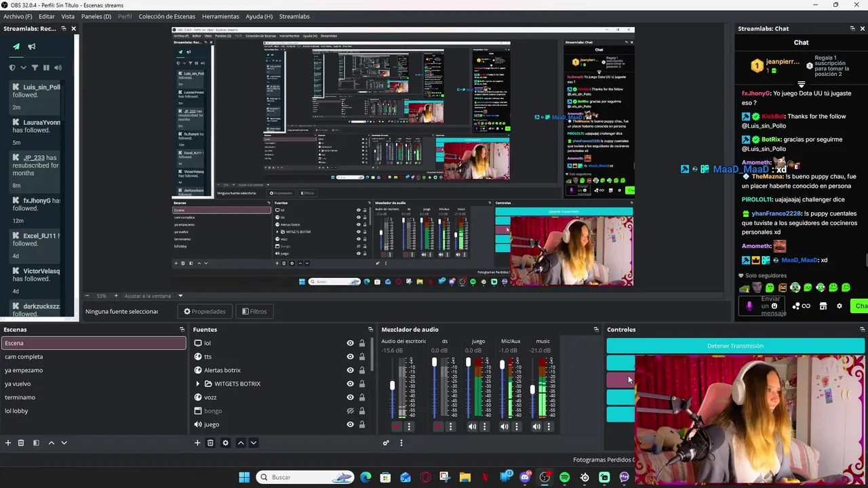Viewport: 868px width, 488px height.
Task: Open options dots for the juego channel
Action: [x=484, y=426]
